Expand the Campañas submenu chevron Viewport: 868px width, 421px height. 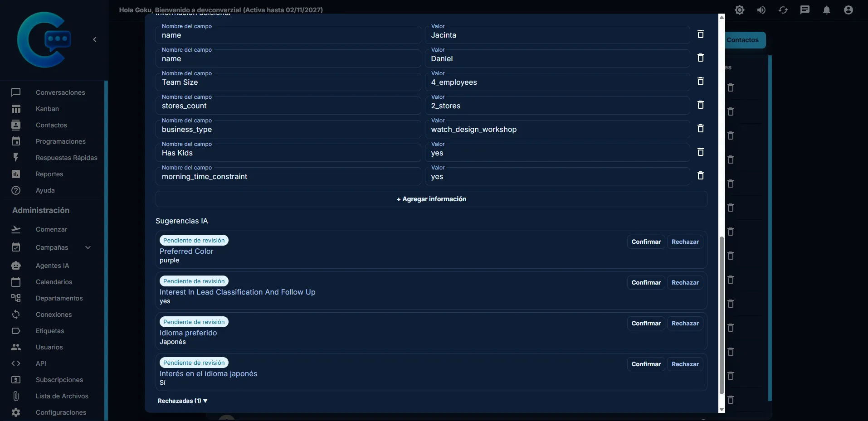coord(88,247)
